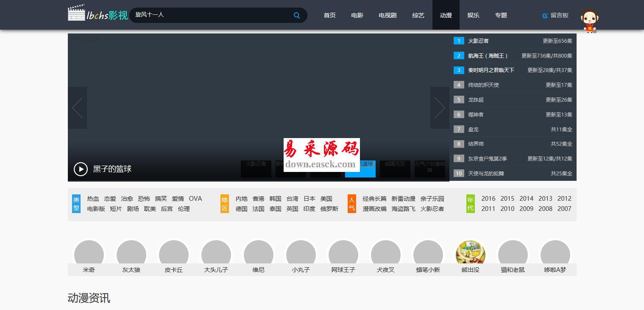The image size is (644, 310).
Task: Choose 新番动漫 popularity filter
Action: (403, 199)
